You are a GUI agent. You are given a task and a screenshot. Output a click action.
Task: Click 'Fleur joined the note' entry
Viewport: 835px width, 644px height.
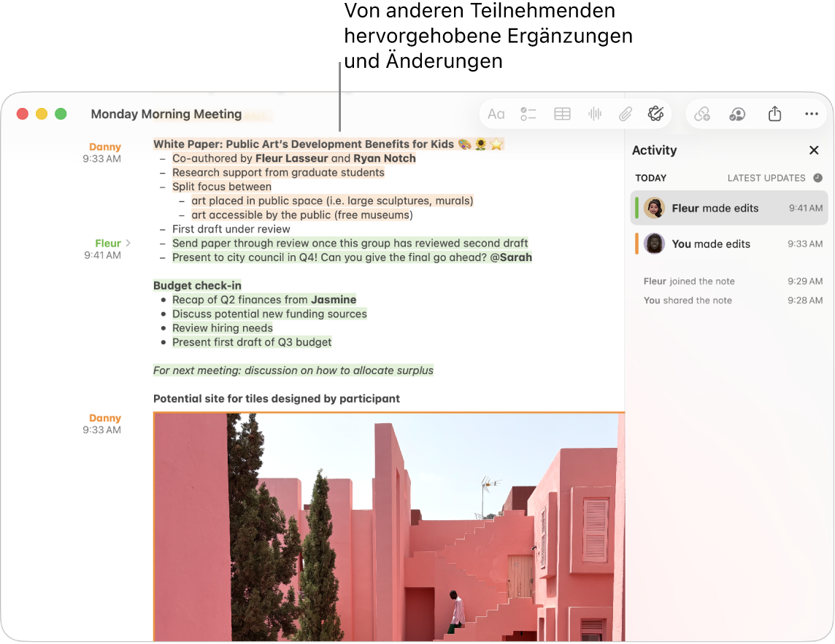pos(689,281)
